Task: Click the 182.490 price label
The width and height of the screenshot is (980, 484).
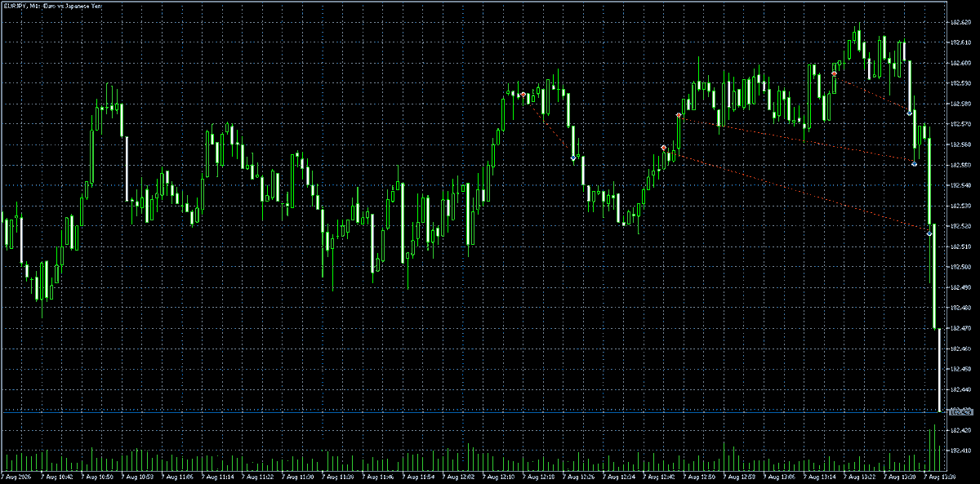Action: (960, 287)
